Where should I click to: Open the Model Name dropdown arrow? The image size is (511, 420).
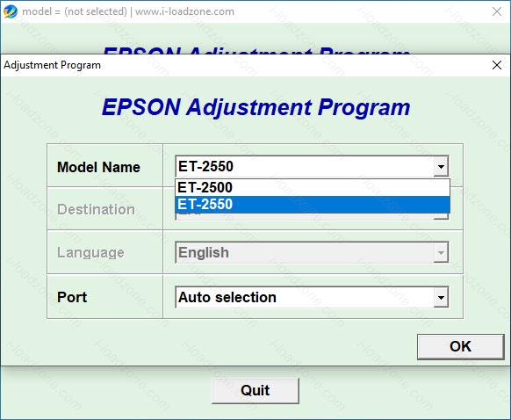tap(441, 167)
